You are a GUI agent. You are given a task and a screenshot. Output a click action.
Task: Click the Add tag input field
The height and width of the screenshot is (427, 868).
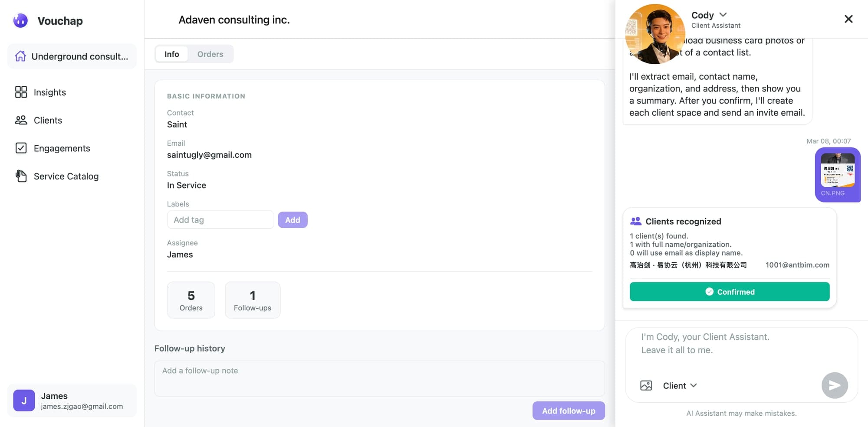[x=220, y=220]
